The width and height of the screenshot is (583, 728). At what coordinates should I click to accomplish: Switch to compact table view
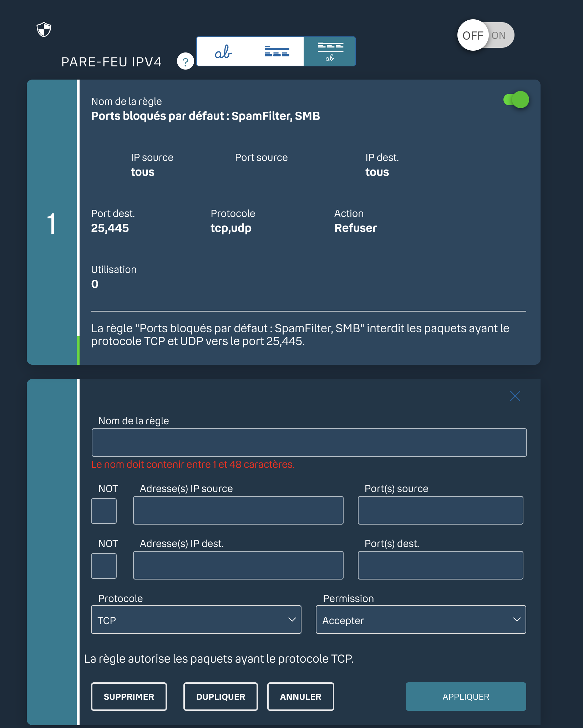pyautogui.click(x=277, y=52)
